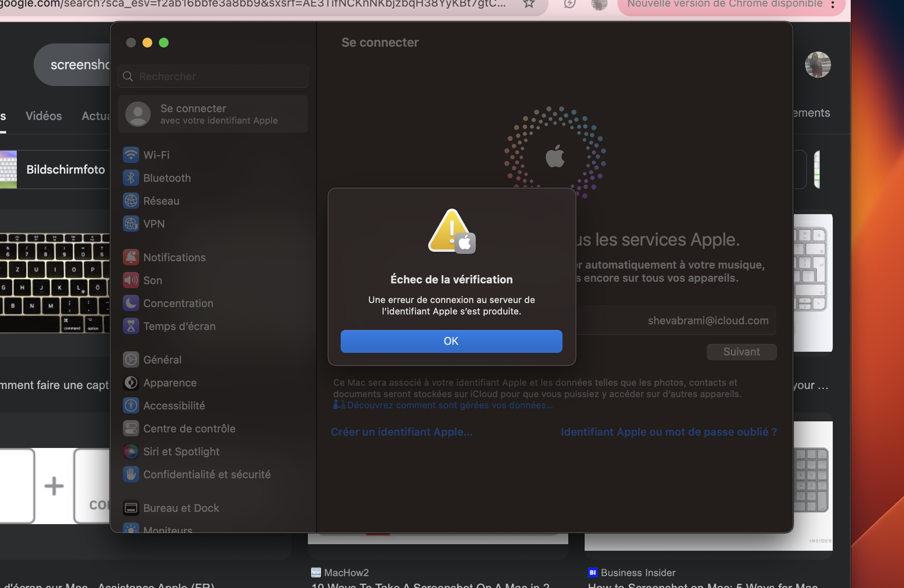Click the Wi-Fi icon in sidebar
Viewport: 904px width, 588px height.
coord(131,155)
